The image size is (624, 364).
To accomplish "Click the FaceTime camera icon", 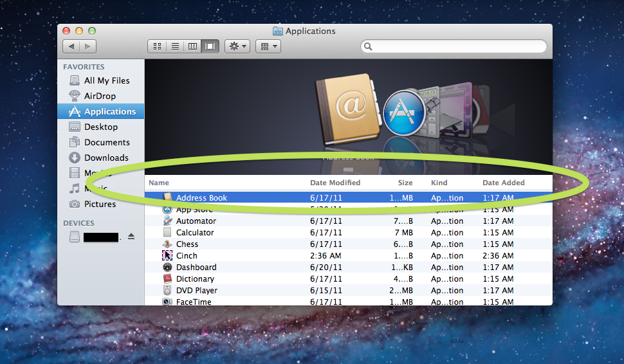I will pyautogui.click(x=167, y=301).
